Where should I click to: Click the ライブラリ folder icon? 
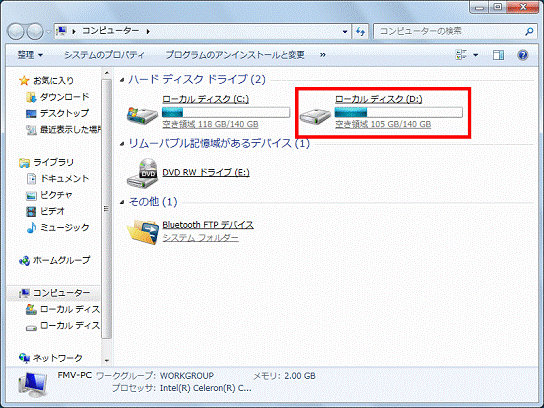point(24,162)
